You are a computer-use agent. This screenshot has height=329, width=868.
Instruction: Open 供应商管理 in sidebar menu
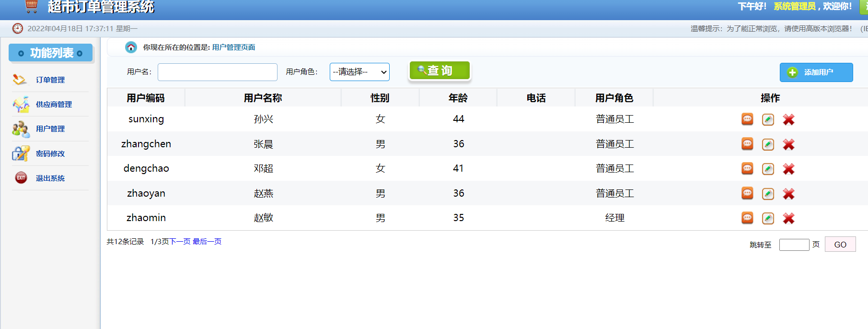click(x=54, y=105)
